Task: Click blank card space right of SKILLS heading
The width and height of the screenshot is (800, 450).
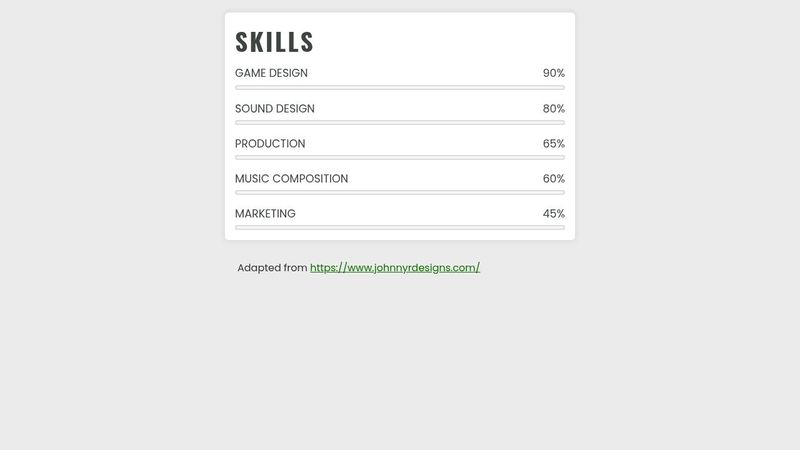Action: 450,40
